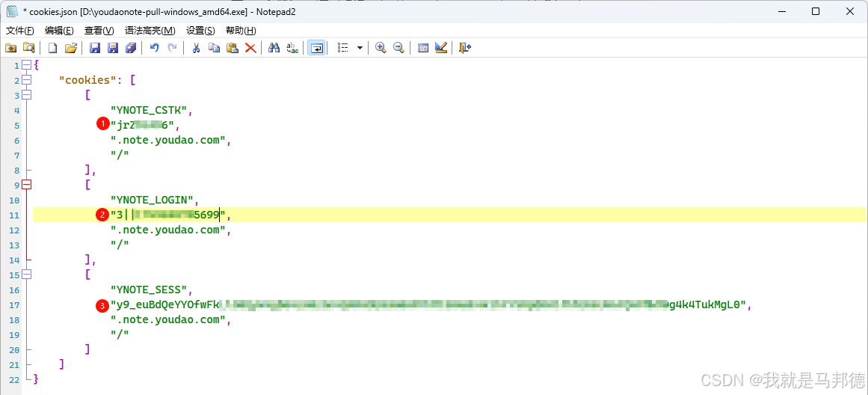Create a new blank document
Screen dimensions: 868x395
(x=52, y=48)
